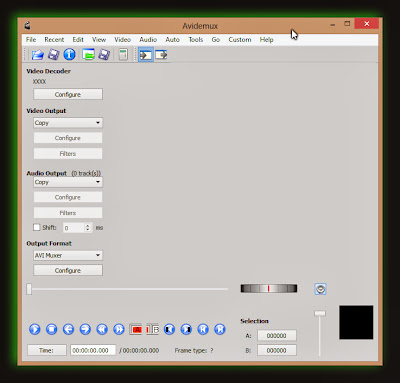This screenshot has width=400, height=383.
Task: Go to the previous frame
Action: [x=68, y=329]
